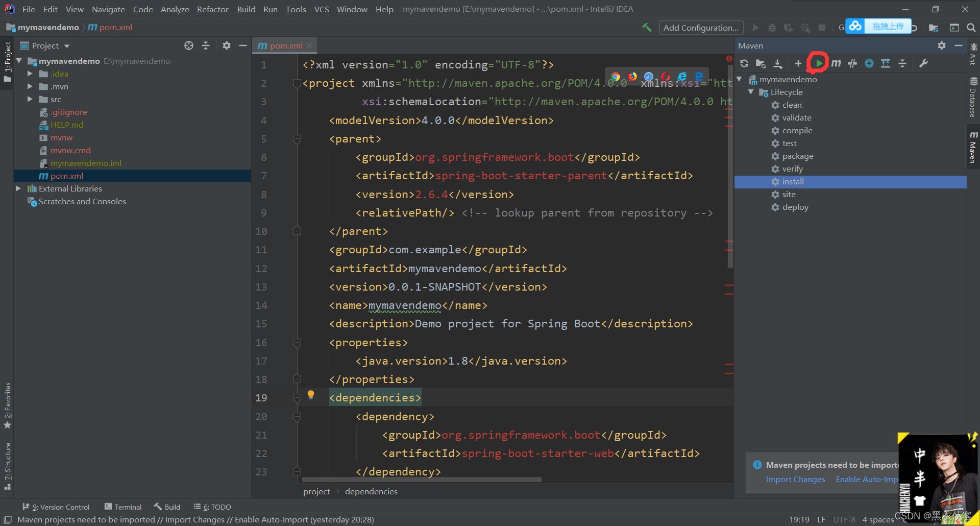Click UTF-8 encoding in status bar
Viewport: 980px width, 526px height.
click(x=844, y=519)
